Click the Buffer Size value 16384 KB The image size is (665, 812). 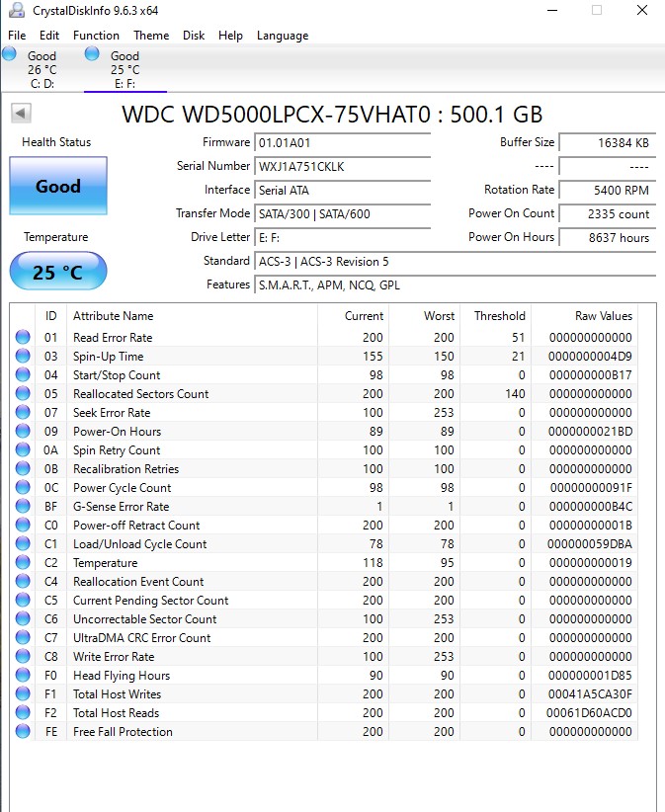tap(608, 142)
